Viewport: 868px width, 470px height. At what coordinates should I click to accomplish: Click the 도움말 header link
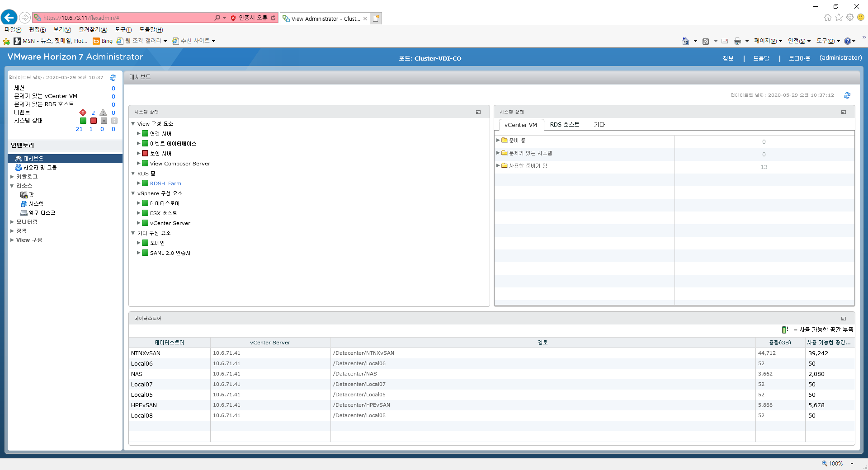tap(761, 58)
